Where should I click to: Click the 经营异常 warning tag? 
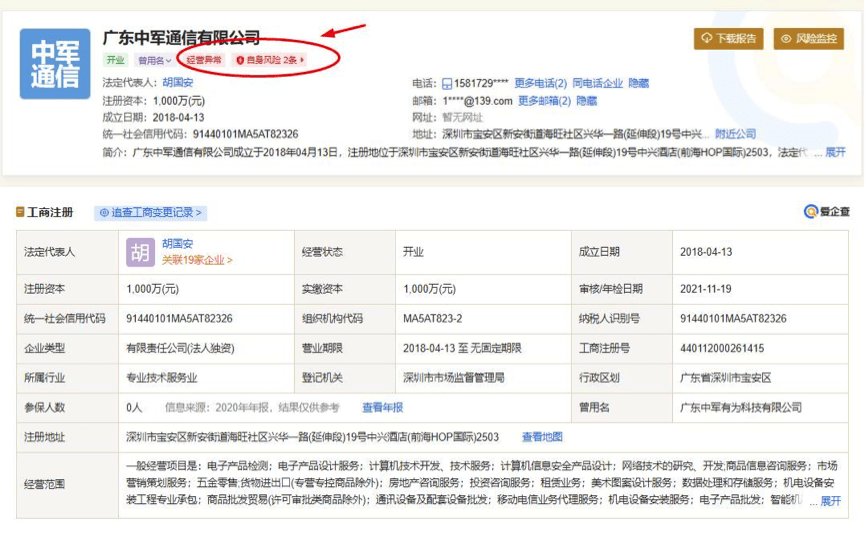coord(205,60)
